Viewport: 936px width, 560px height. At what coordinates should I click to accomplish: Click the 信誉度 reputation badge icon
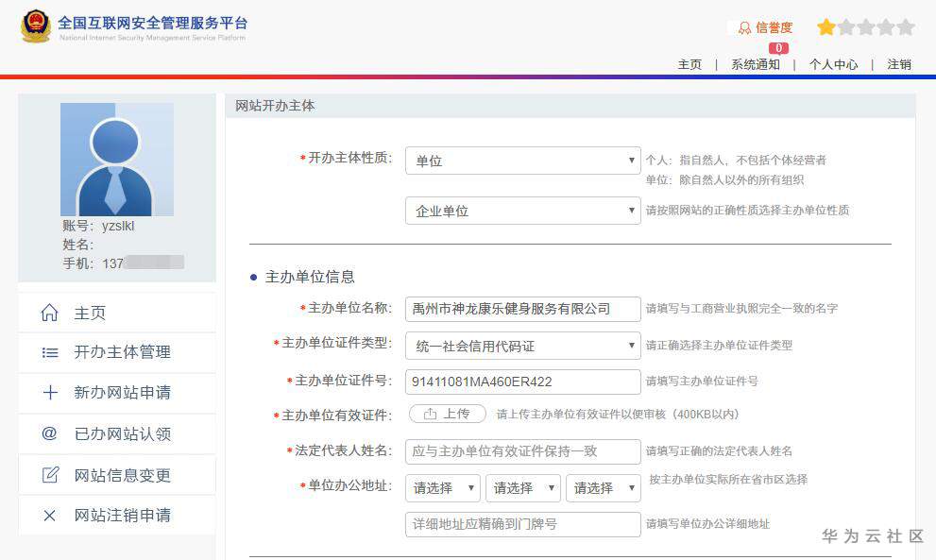click(x=744, y=28)
